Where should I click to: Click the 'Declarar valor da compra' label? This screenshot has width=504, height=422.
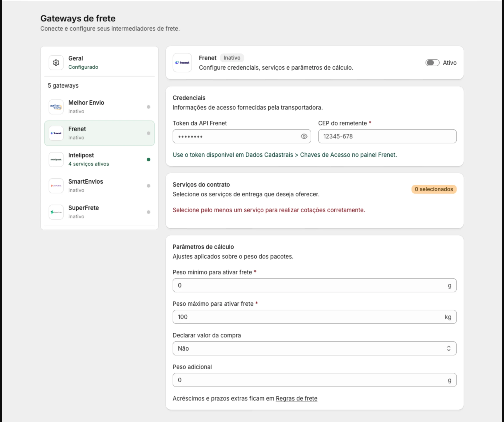[207, 335]
